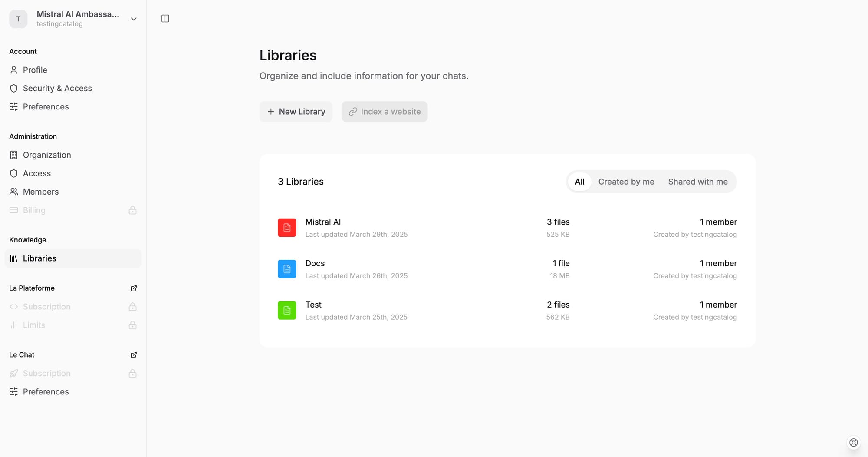The height and width of the screenshot is (457, 868).
Task: Open Le Chat link
Action: [x=22, y=355]
